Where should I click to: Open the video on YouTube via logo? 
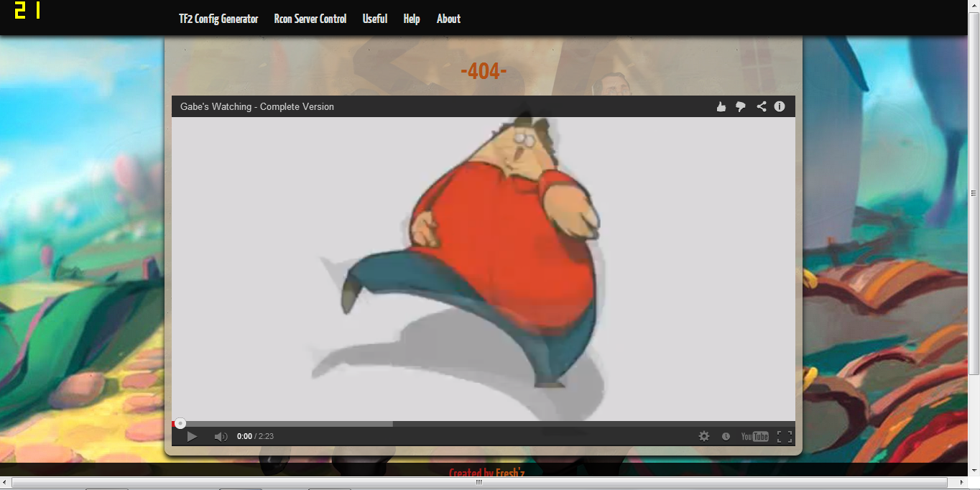coord(755,436)
